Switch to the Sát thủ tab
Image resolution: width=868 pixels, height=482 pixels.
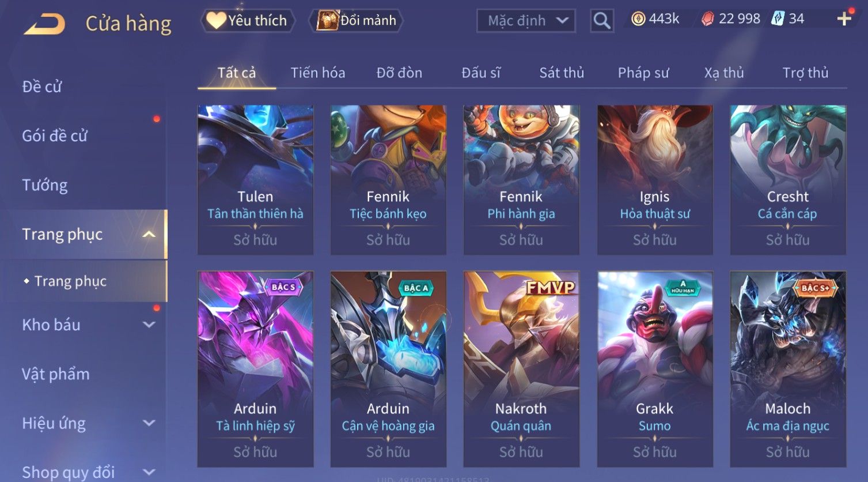[x=562, y=73]
